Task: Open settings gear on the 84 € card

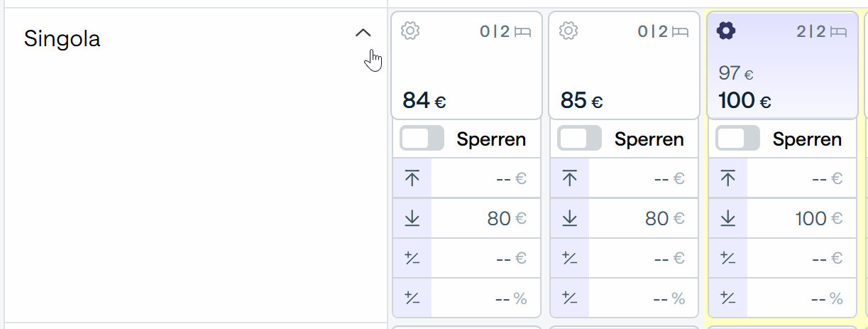Action: 410,31
